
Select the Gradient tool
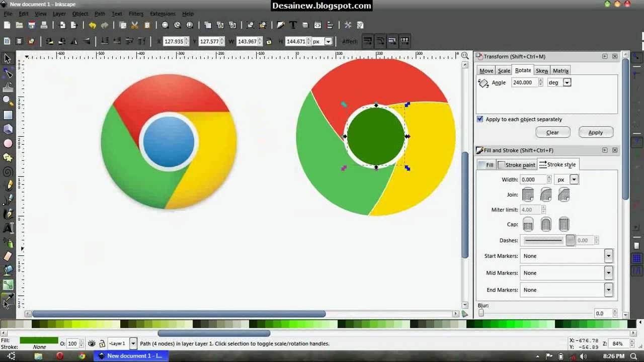pyautogui.click(x=8, y=285)
